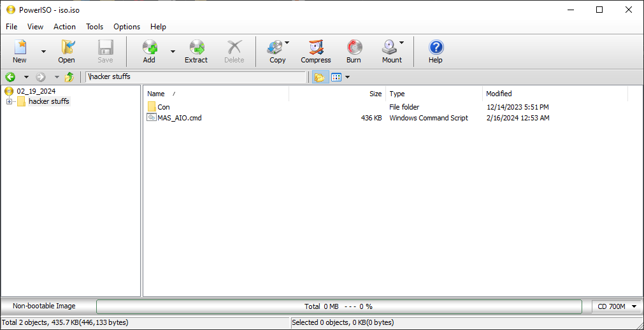
Task: Close the PowerISO window
Action: (x=628, y=10)
